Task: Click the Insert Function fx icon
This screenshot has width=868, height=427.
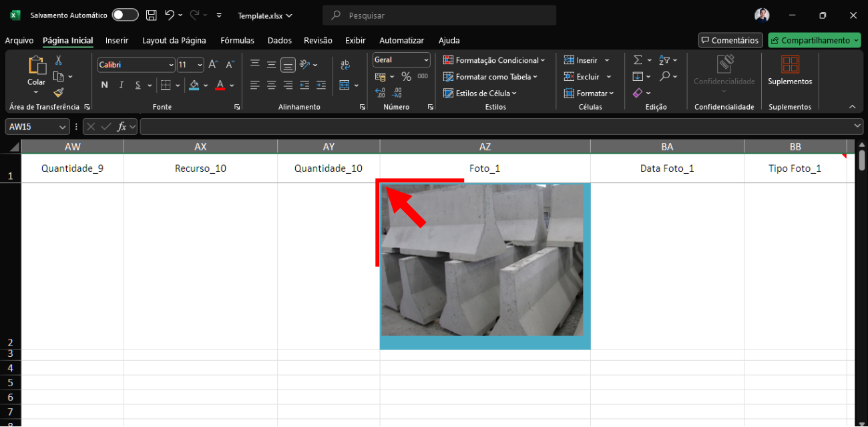Action: click(x=122, y=126)
